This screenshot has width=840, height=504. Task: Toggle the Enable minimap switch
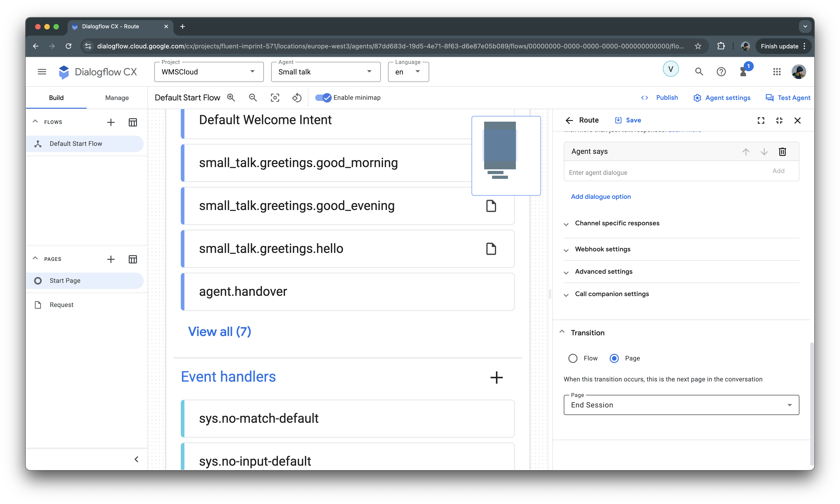323,98
